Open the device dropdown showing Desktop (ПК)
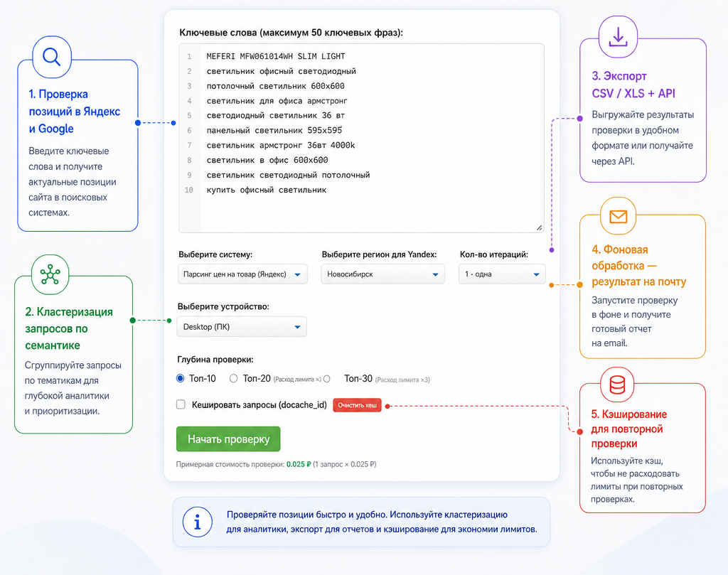728x575 pixels. [x=242, y=327]
